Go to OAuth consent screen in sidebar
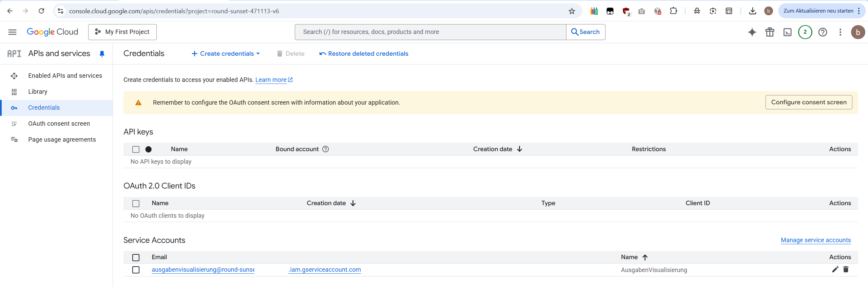The height and width of the screenshot is (287, 868). (59, 124)
